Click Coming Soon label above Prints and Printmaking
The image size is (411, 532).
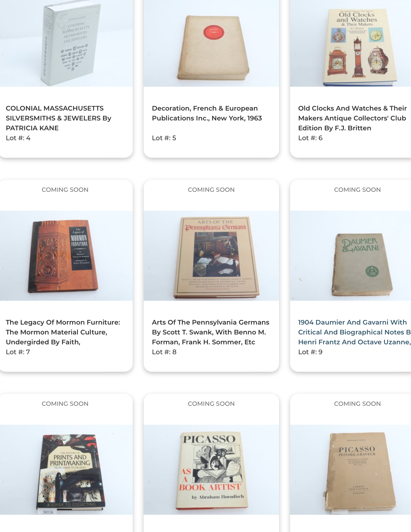(x=65, y=404)
